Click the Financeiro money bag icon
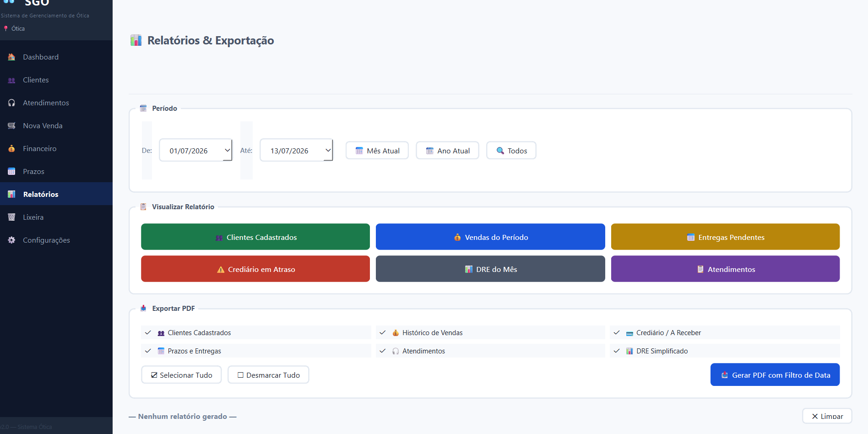Image resolution: width=868 pixels, height=434 pixels. pos(11,148)
